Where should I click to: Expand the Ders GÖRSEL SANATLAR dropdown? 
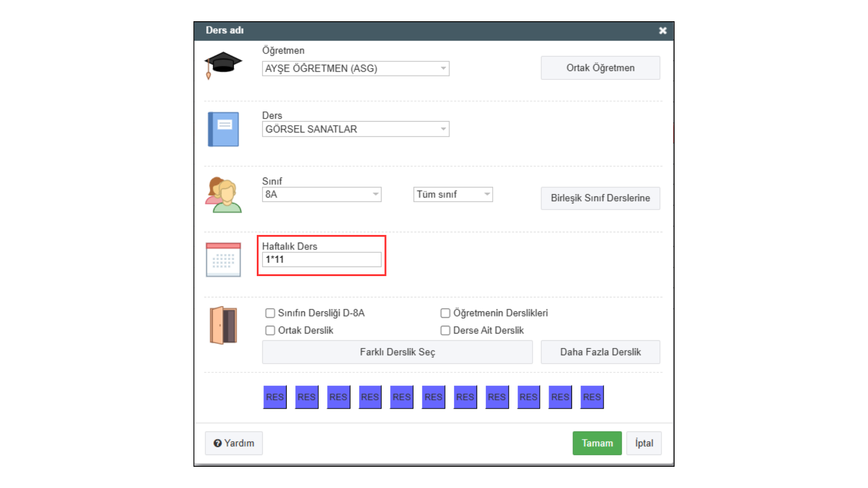443,129
